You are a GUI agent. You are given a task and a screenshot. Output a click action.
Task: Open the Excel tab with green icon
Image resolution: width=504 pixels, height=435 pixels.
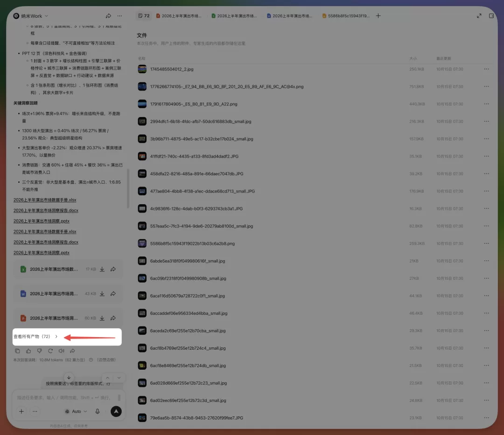(x=234, y=16)
